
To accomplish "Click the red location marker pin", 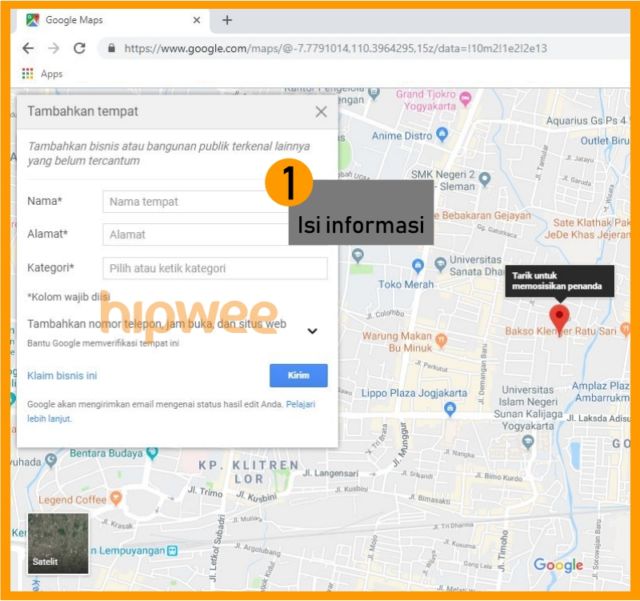I will (559, 319).
